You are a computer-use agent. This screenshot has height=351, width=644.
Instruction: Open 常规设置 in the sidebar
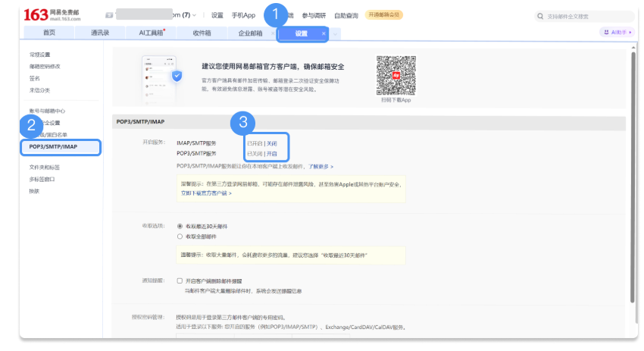tap(40, 55)
